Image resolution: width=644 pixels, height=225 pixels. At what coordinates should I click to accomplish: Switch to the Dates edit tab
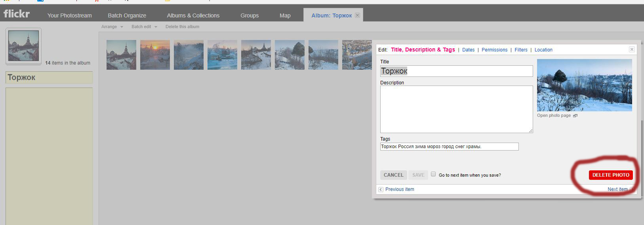click(468, 50)
